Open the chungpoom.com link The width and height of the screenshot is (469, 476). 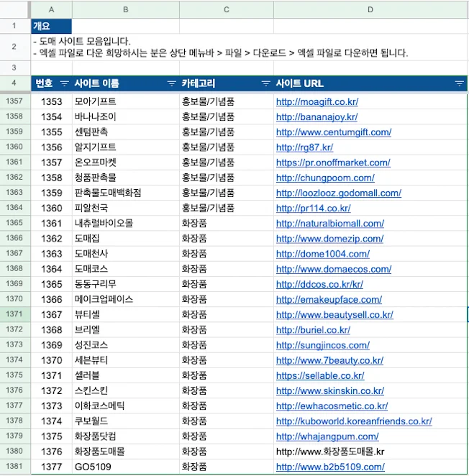pyautogui.click(x=325, y=178)
